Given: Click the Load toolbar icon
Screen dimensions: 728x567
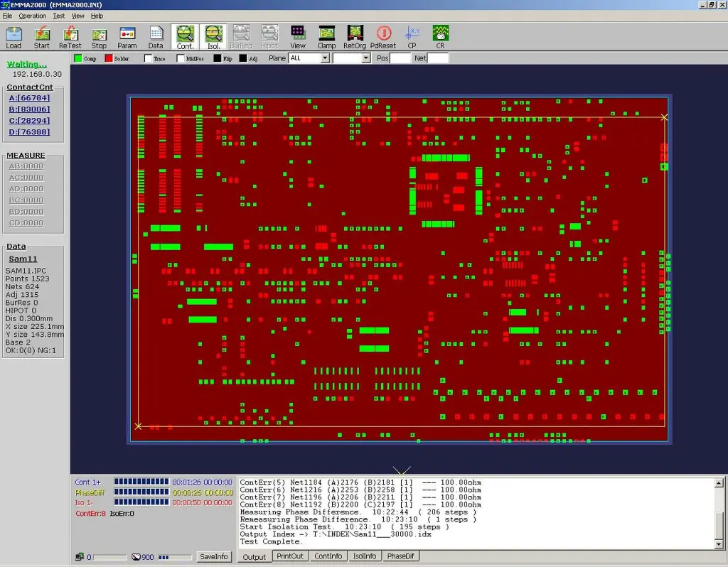Looking at the screenshot, I should click(x=14, y=36).
